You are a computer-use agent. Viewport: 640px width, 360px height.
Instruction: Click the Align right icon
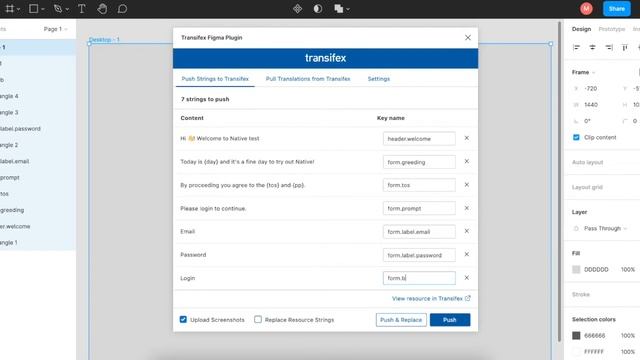(x=609, y=48)
